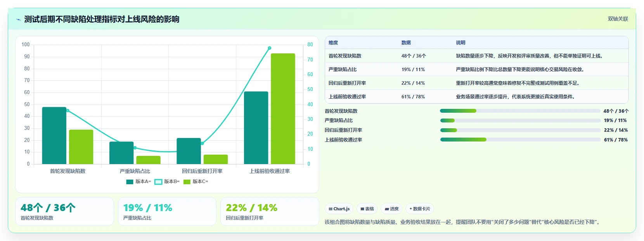
Task: Select the 22% / 14% stat card
Action: click(270, 211)
